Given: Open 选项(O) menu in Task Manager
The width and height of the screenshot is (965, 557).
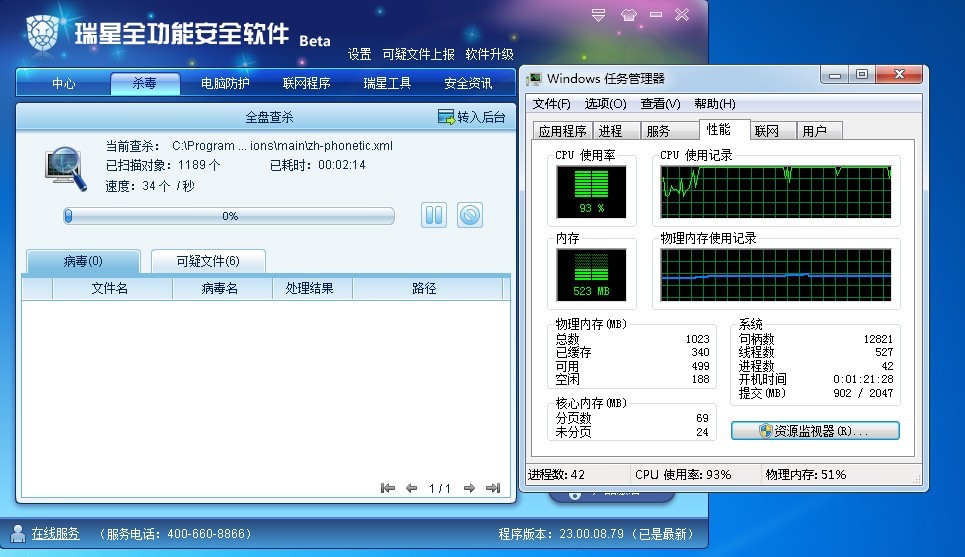Looking at the screenshot, I should [x=606, y=104].
